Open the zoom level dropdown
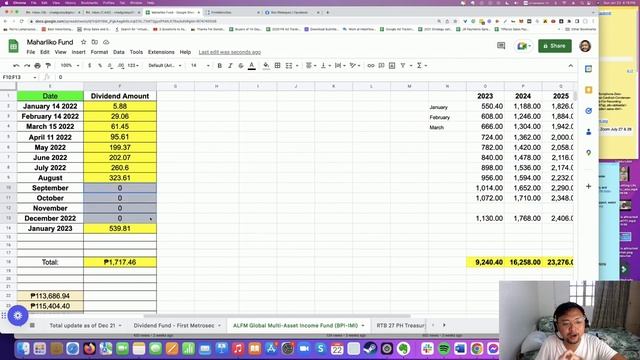 [x=70, y=66]
